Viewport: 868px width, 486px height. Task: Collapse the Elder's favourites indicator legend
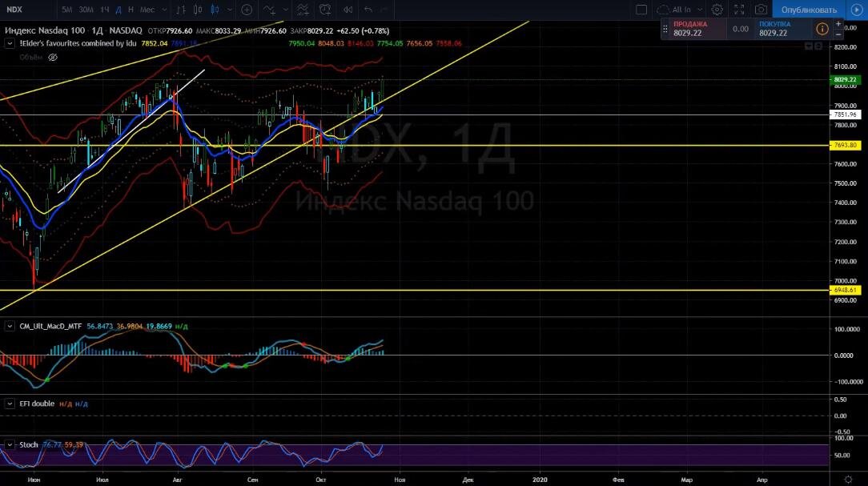(x=10, y=43)
